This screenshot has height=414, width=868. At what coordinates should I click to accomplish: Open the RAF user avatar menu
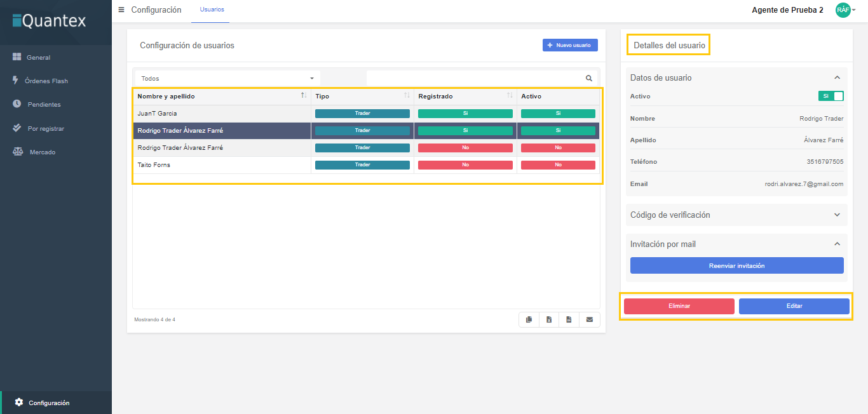[x=845, y=10]
